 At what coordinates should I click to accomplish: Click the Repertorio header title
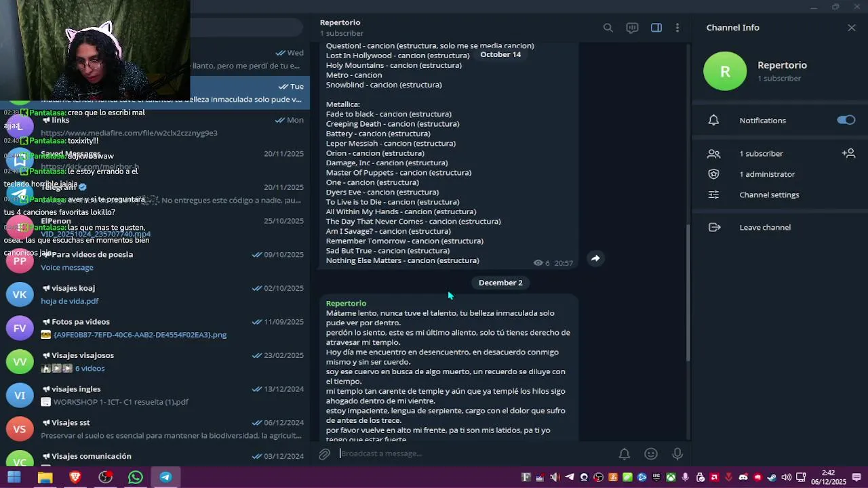pos(340,22)
